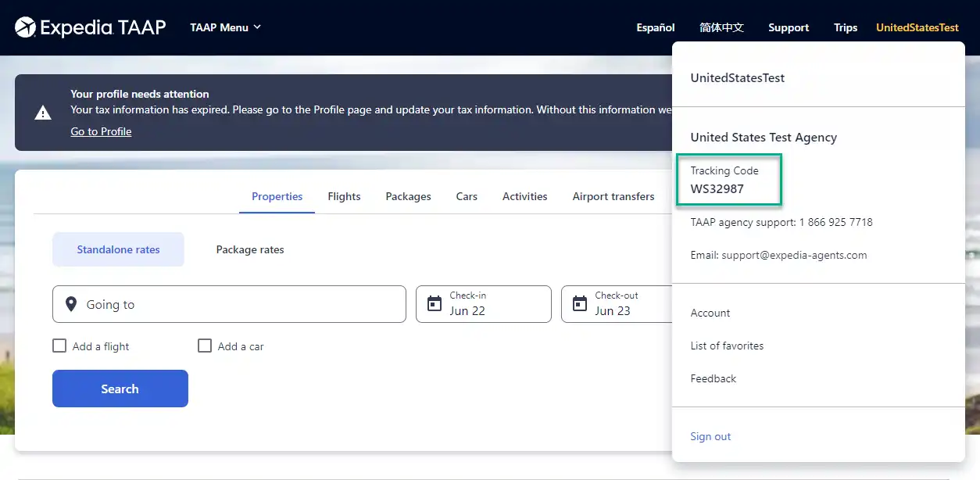
Task: Select the Cars tab
Action: coord(467,196)
